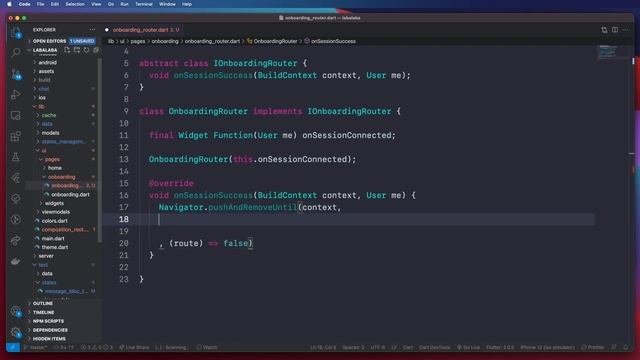Open Run and Debug view
Image resolution: width=640 pixels, height=360 pixels.
(16, 95)
